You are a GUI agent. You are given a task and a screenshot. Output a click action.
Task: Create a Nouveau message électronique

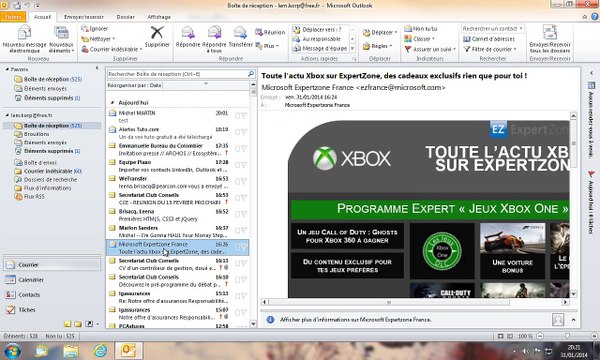[24, 39]
